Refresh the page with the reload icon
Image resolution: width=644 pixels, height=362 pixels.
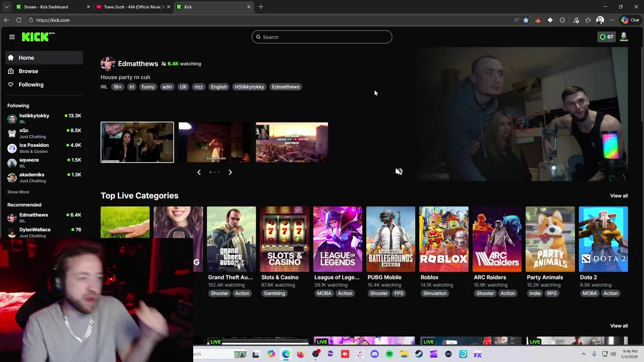pos(19,20)
